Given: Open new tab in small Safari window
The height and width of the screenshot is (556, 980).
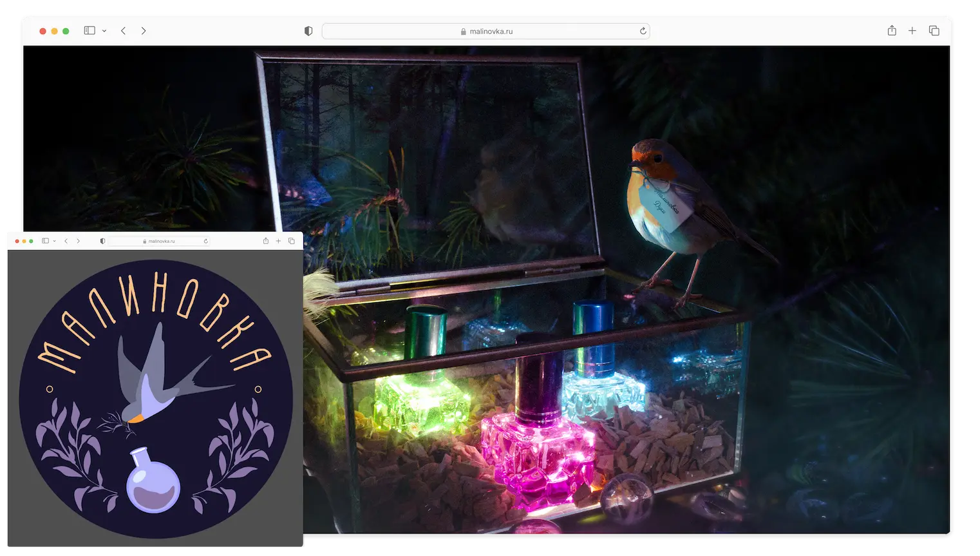Looking at the screenshot, I should click(x=278, y=241).
